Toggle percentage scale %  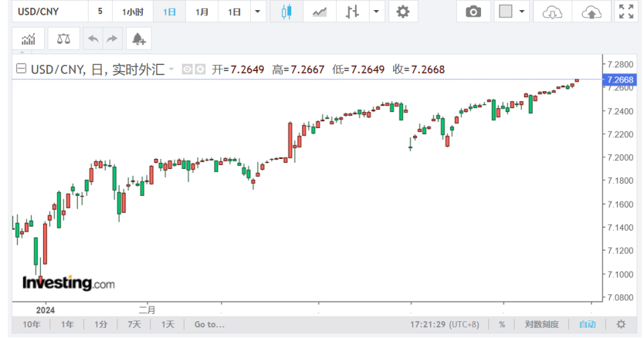(502, 325)
